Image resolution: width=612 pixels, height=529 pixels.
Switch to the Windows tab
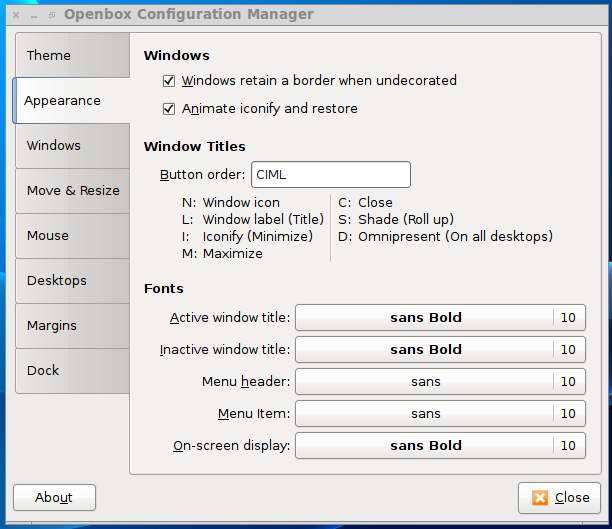point(73,146)
